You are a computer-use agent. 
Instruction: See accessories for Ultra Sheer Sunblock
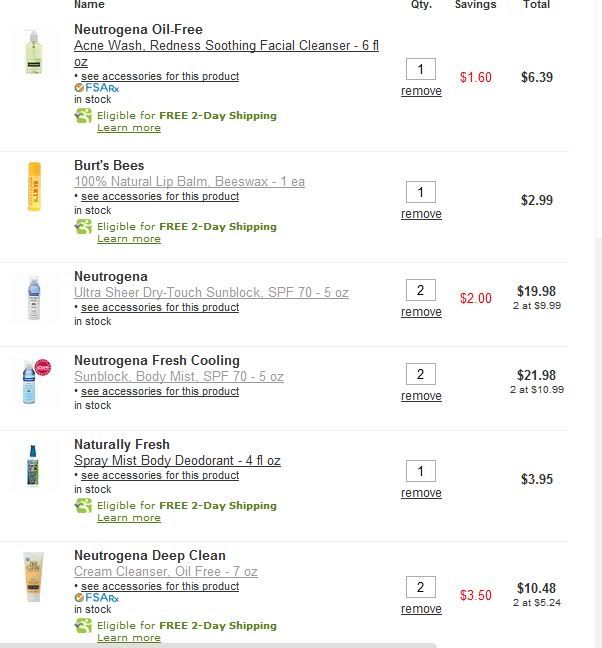pos(159,308)
